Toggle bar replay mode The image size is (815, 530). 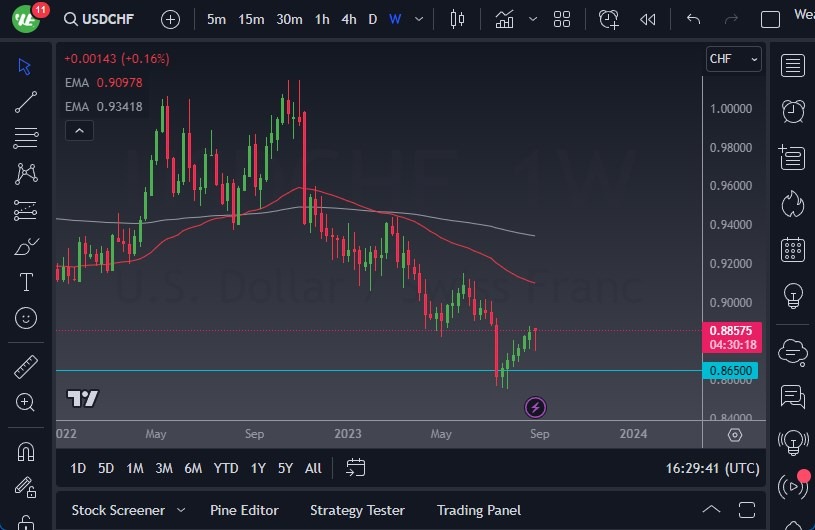point(648,19)
